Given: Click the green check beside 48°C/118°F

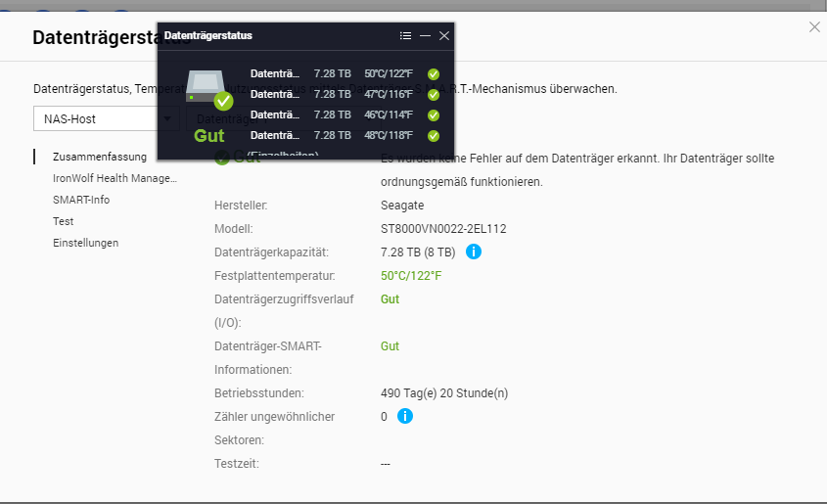Looking at the screenshot, I should pos(434,136).
